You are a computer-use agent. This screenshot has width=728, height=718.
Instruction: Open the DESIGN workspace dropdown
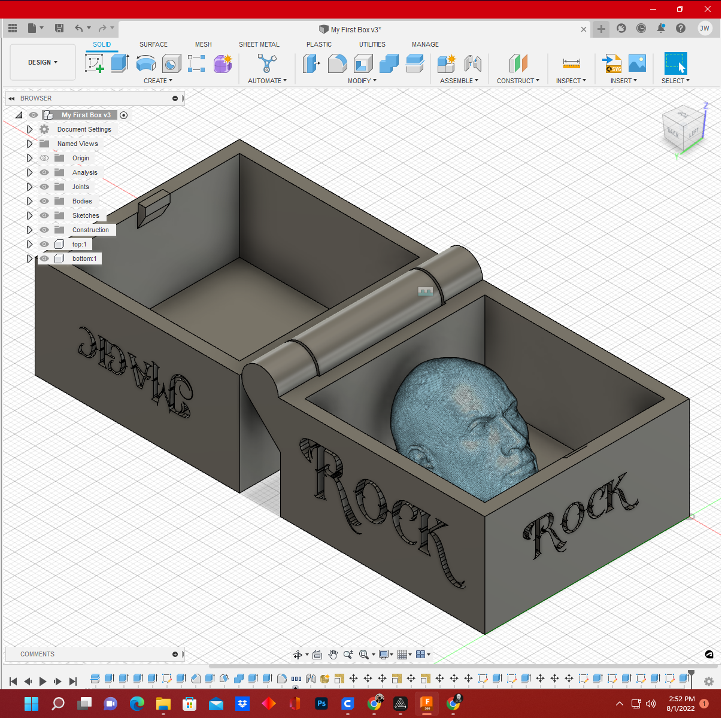pos(43,62)
